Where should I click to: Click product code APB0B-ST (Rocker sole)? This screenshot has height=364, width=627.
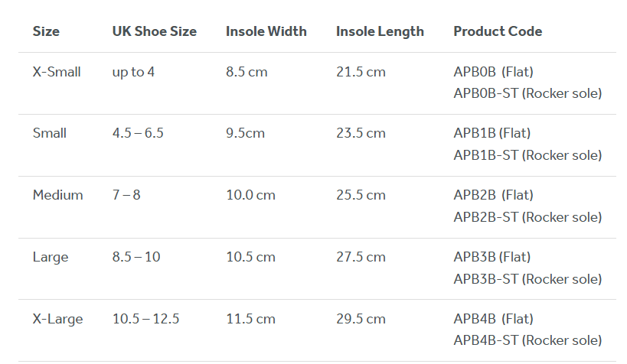[x=527, y=93]
